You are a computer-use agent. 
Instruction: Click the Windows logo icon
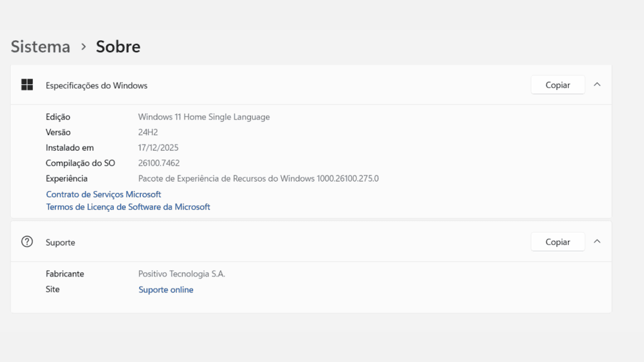tap(27, 85)
